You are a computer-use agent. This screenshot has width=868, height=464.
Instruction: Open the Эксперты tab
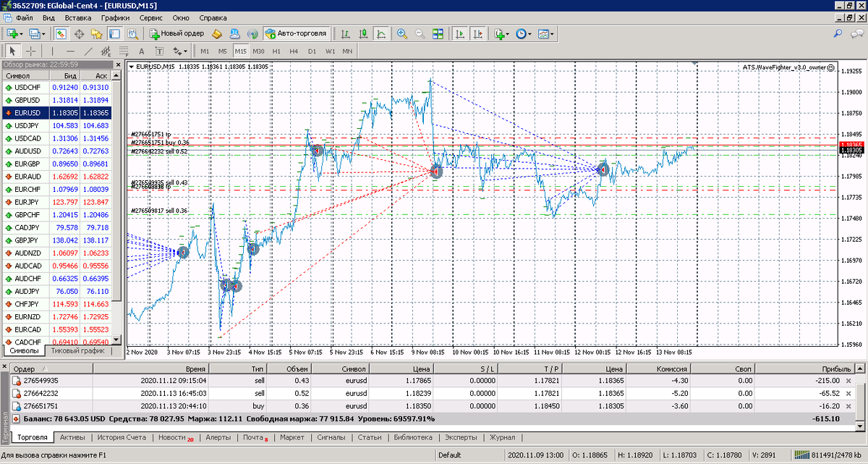[x=460, y=437]
